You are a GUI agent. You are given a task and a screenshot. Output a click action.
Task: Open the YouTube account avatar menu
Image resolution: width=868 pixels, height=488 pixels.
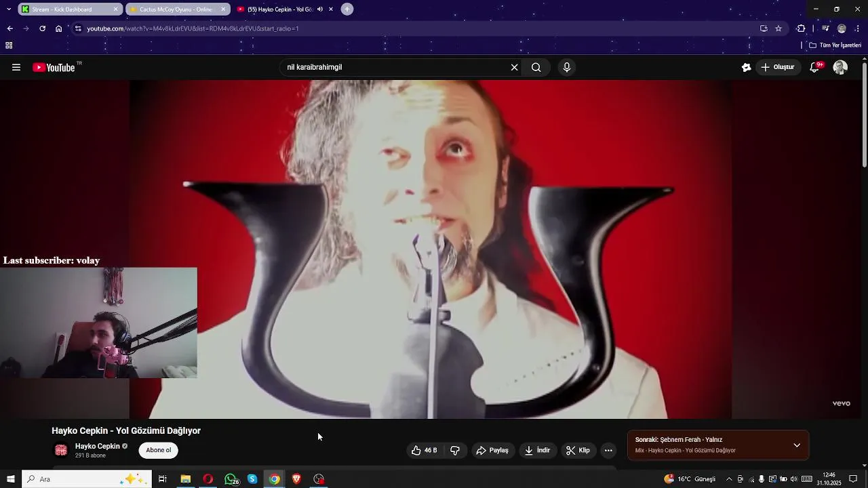(840, 67)
